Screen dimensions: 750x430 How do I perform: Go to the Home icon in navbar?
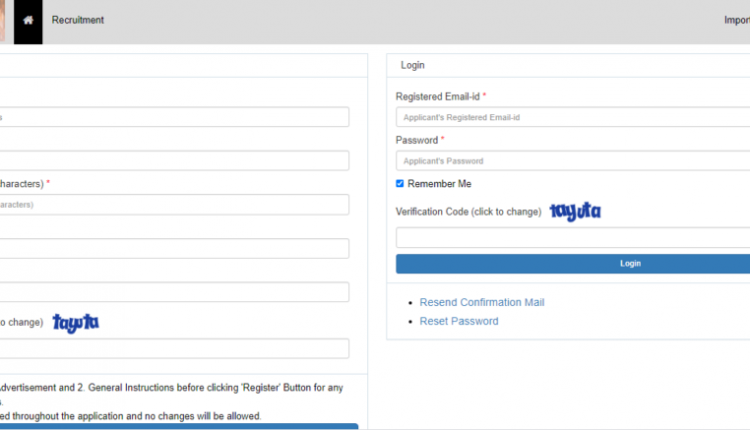[x=28, y=20]
